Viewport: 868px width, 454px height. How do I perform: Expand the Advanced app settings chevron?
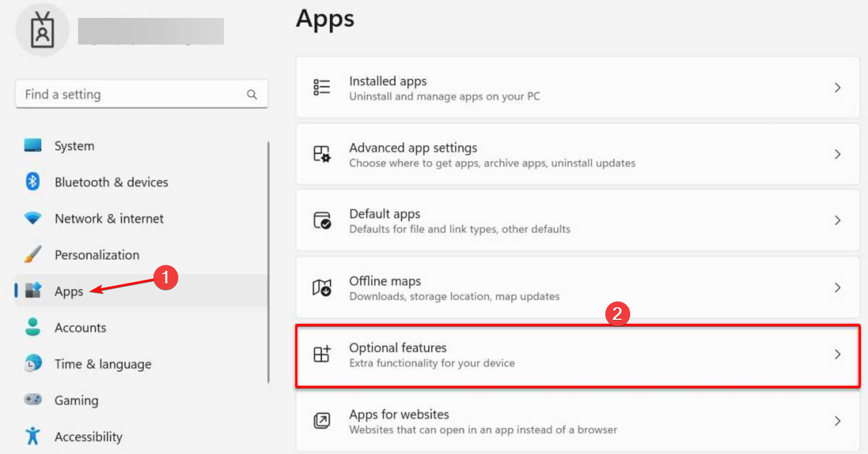click(x=837, y=154)
